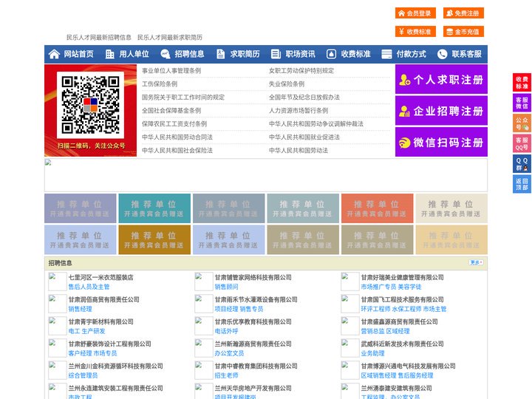Click logo thumbnail of 七里河区一米衣范服装店

pyautogui.click(x=57, y=282)
